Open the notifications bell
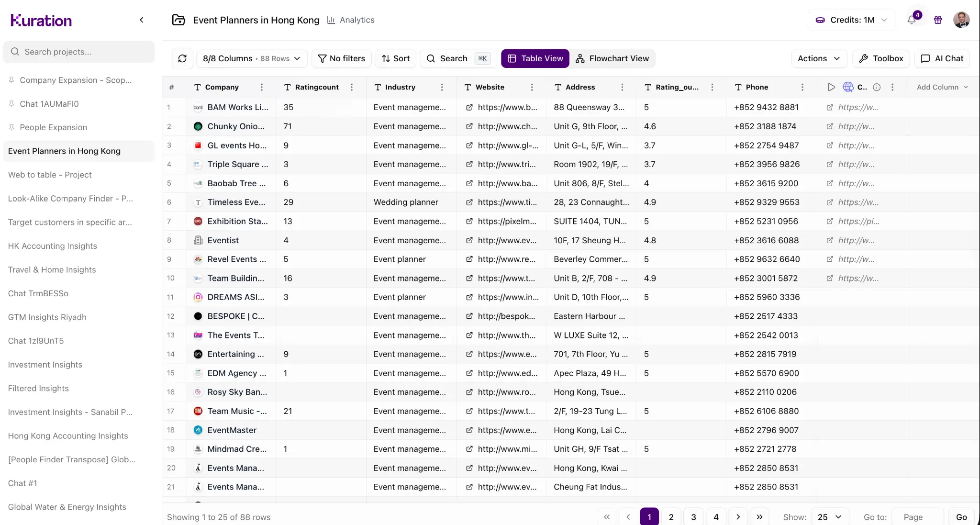This screenshot has height=525, width=980. coord(912,20)
